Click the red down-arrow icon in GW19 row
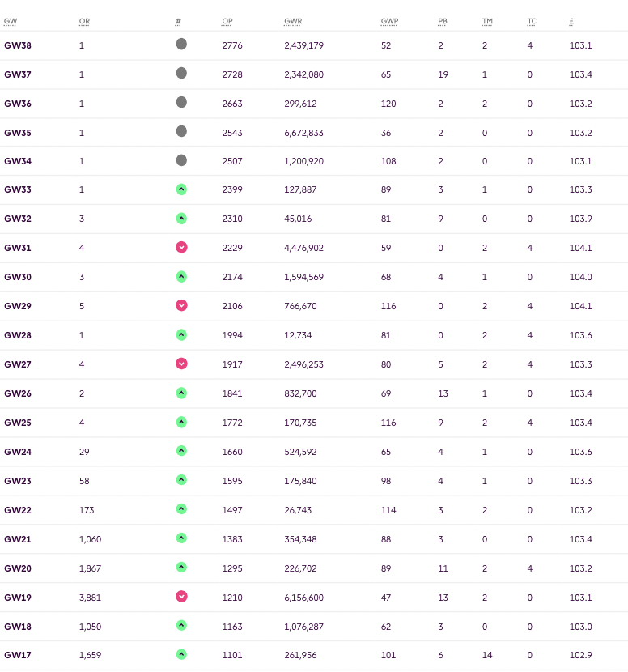Screen dimensions: 628x672 click(181, 596)
